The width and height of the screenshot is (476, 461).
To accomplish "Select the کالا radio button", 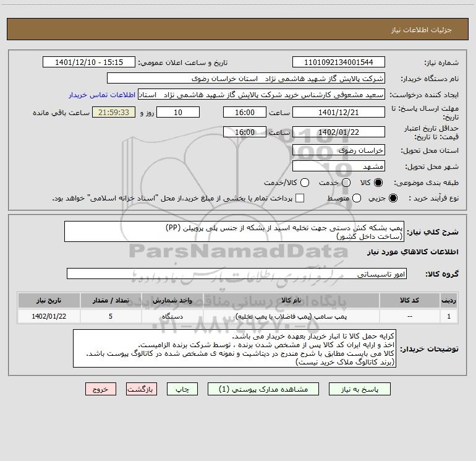I will [378, 183].
